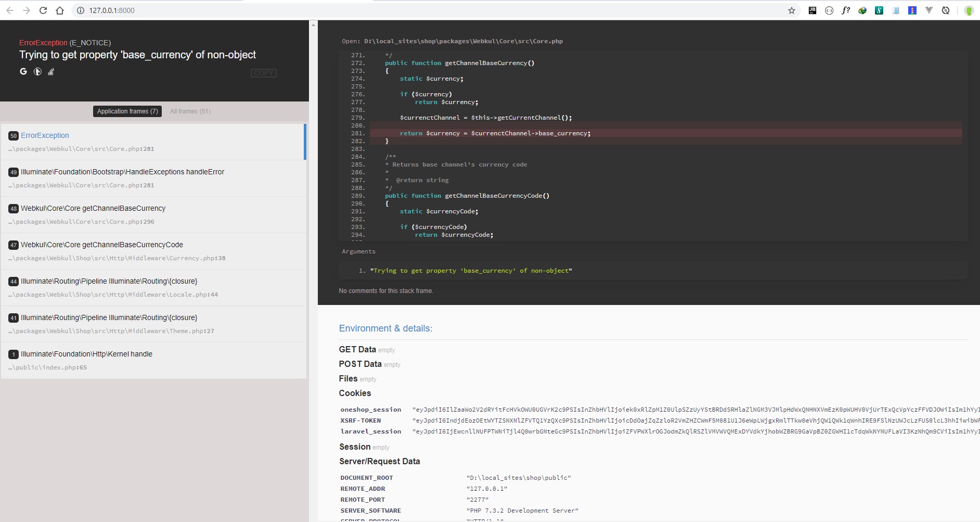Click the Server/Request Data heading
The height and width of the screenshot is (522, 980).
(x=380, y=462)
